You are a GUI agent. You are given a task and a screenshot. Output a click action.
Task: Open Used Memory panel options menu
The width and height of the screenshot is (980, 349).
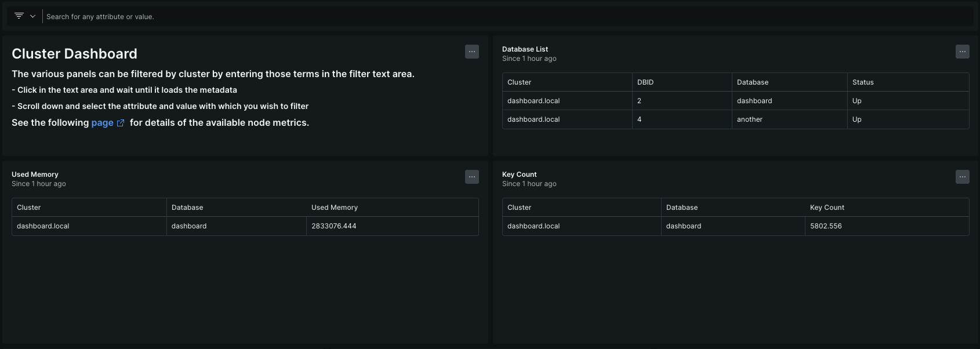(472, 177)
